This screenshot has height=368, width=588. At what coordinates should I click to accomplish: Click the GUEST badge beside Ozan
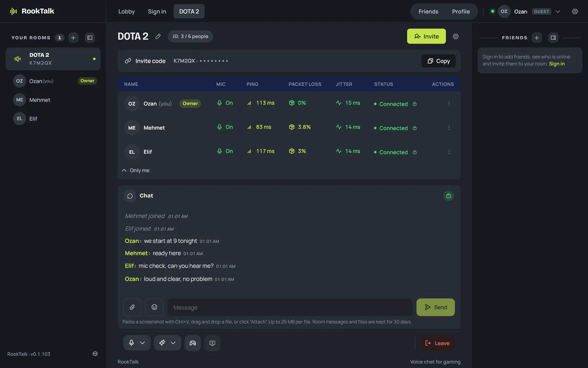[542, 11]
